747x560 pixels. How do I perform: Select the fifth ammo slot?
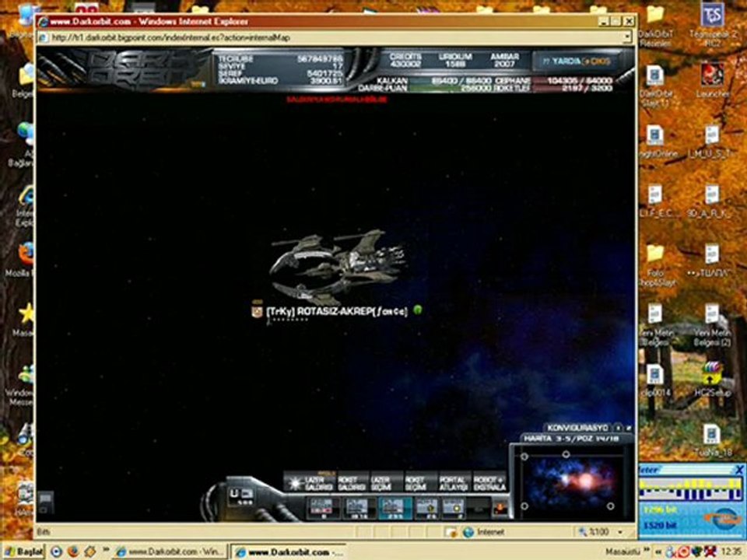pyautogui.click(x=453, y=509)
